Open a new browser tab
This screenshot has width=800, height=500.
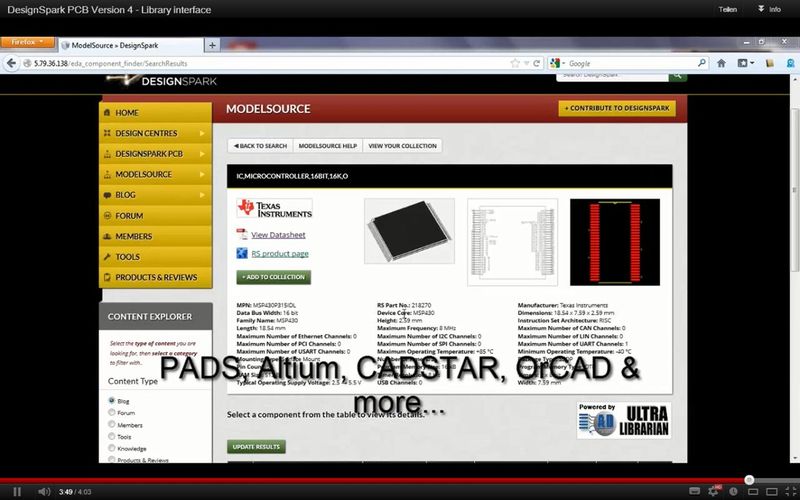coord(212,45)
